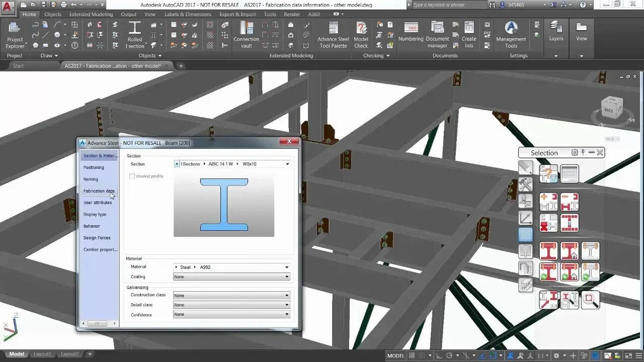Click the Undo arrow in quick access toolbar

(73, 5)
